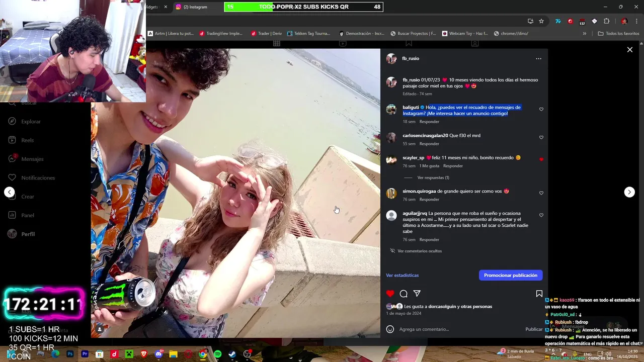Click install app icon in address bar

pyautogui.click(x=530, y=21)
